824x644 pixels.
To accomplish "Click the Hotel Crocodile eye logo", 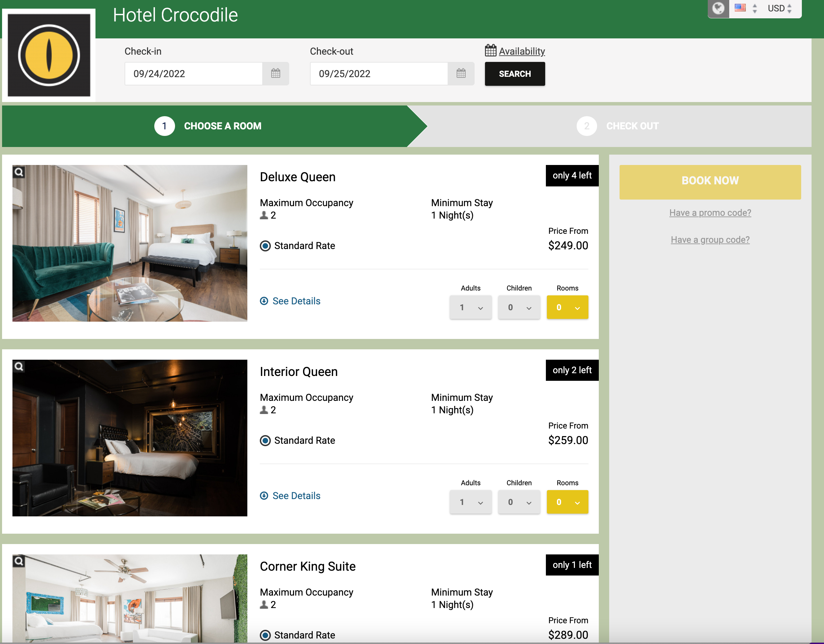I will pos(49,55).
